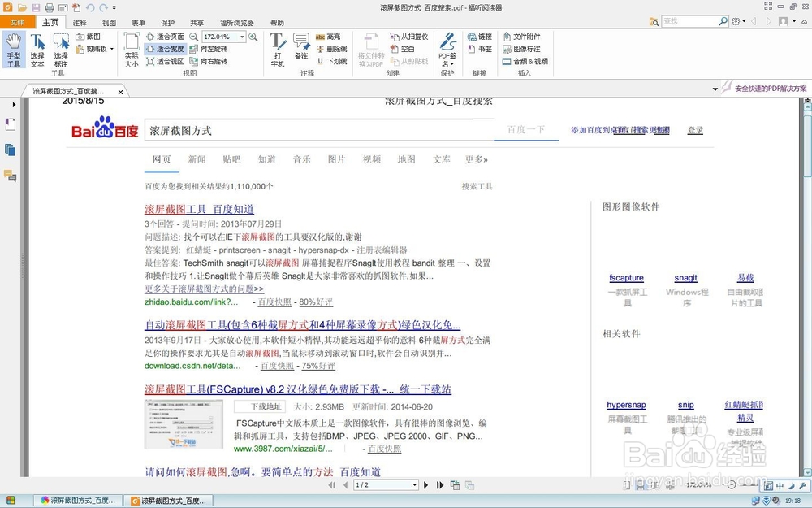Create a blank PDF (空白)
The image size is (812, 508).
click(x=402, y=49)
